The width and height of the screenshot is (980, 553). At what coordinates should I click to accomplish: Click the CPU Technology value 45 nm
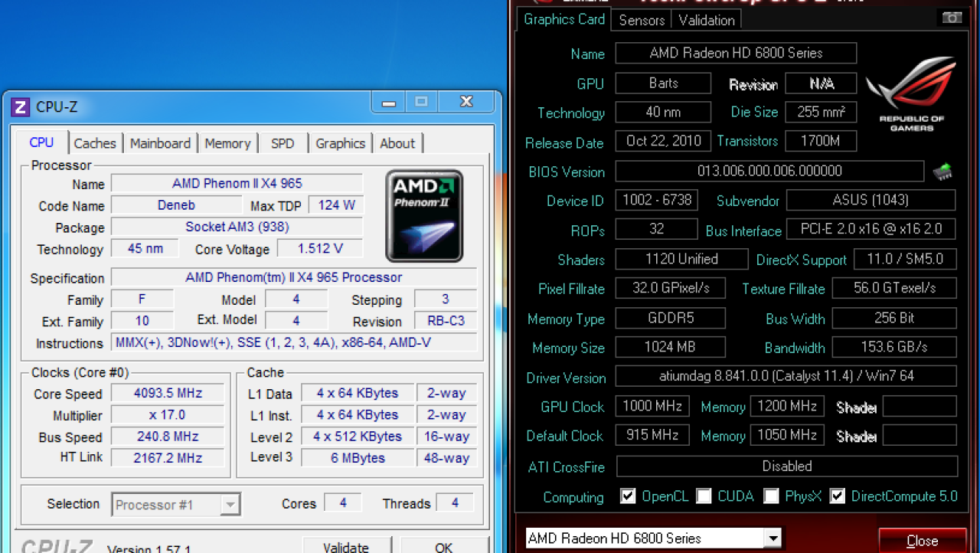tap(145, 248)
